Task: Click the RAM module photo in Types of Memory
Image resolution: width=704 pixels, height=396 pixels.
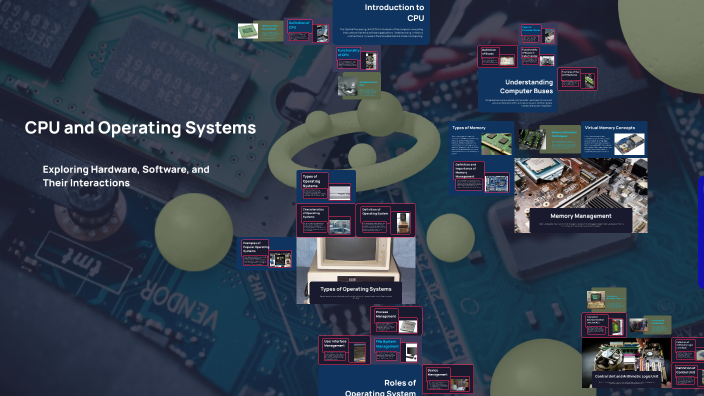Action: [x=496, y=144]
